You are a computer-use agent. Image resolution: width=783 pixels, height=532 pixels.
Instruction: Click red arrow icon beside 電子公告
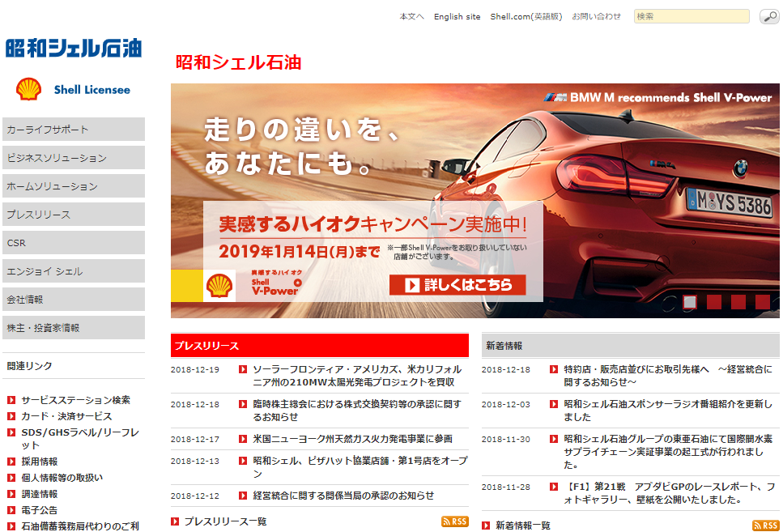(x=11, y=510)
